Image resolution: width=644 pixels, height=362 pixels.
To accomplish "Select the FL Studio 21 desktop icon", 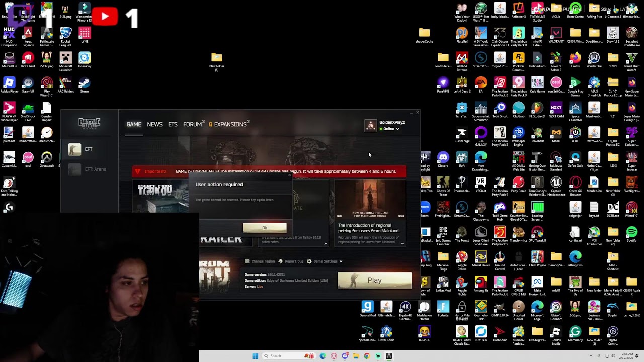I will click(x=537, y=109).
